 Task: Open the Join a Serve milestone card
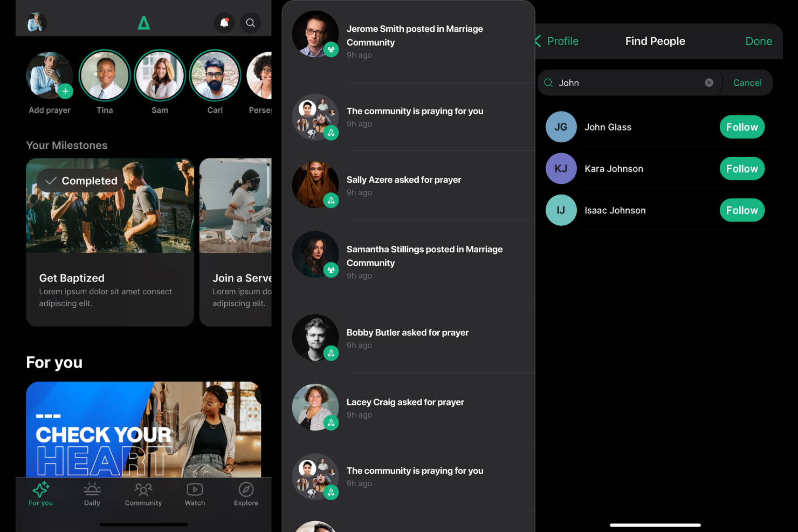click(x=236, y=242)
